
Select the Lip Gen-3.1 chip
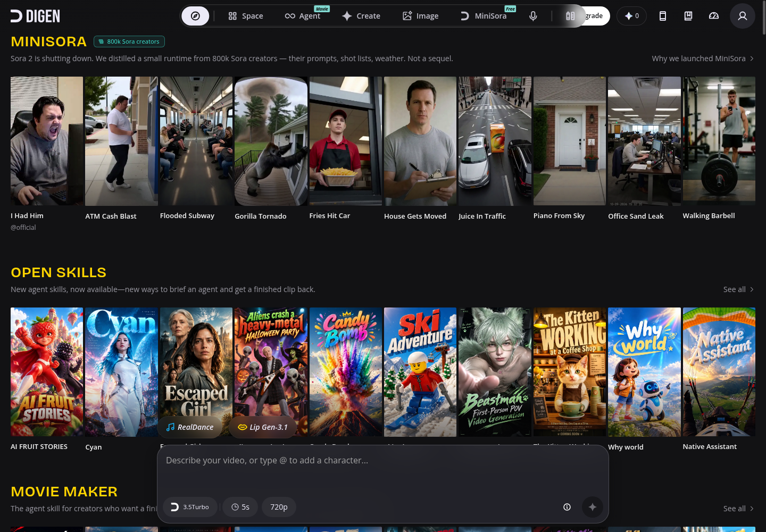[x=263, y=427]
